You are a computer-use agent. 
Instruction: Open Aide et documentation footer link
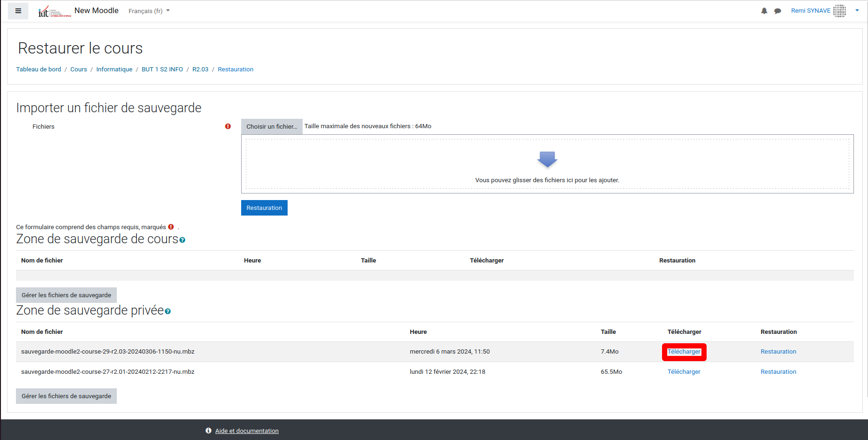pyautogui.click(x=247, y=431)
